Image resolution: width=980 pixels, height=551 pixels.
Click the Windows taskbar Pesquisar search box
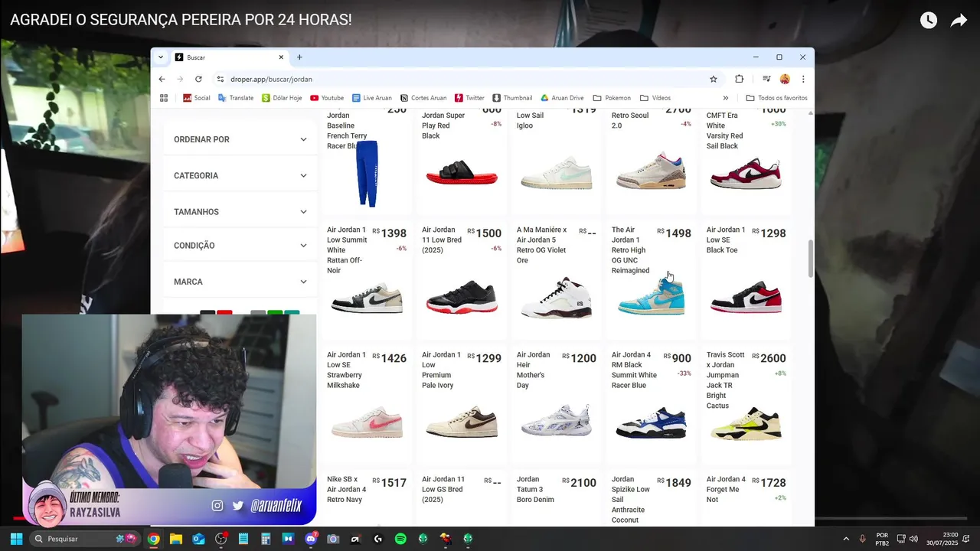pos(86,539)
